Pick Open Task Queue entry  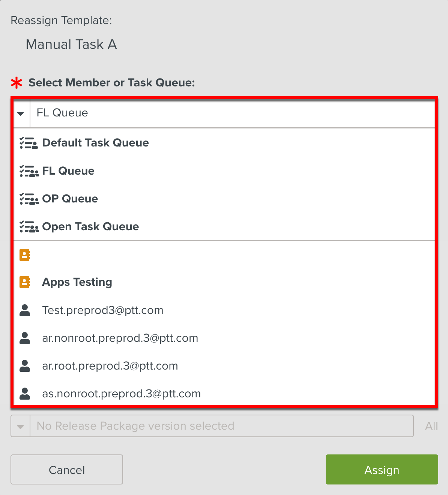[x=90, y=227]
